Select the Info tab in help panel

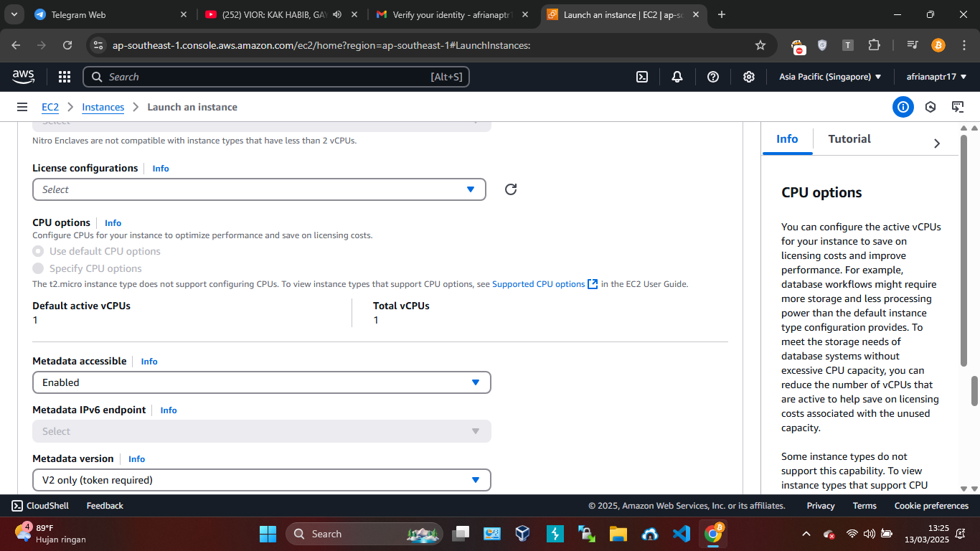click(x=787, y=139)
